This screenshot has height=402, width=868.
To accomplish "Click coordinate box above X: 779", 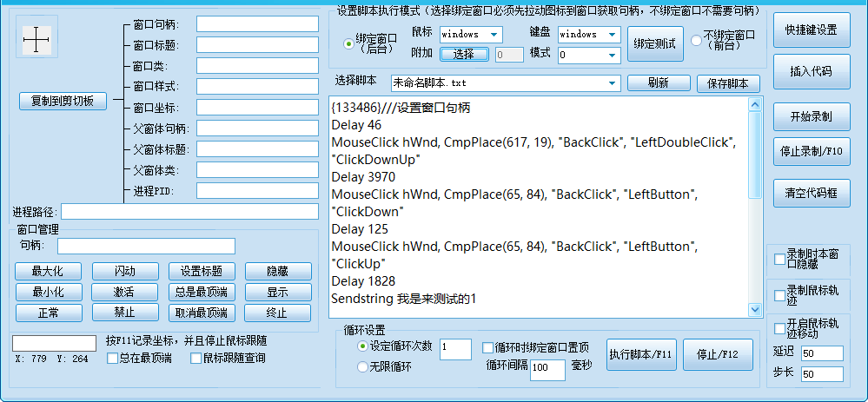I will coord(54,343).
